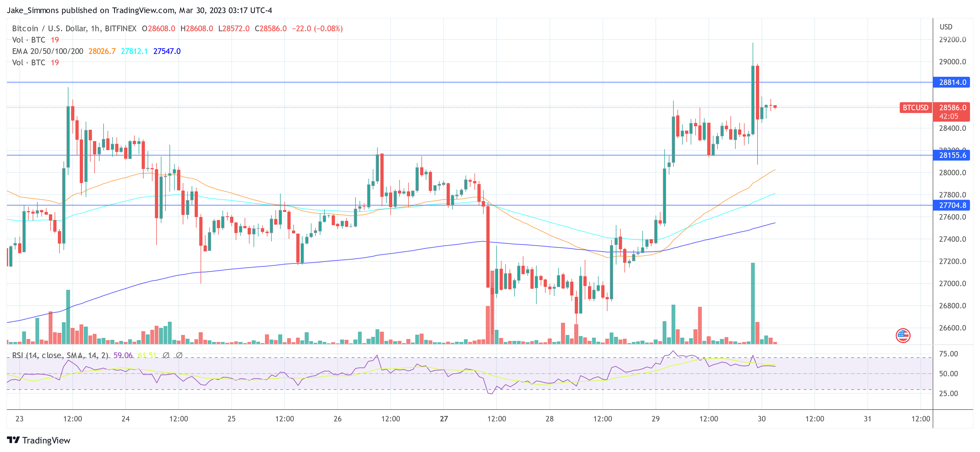Click the Jake_Simmons published header text

[x=139, y=10]
